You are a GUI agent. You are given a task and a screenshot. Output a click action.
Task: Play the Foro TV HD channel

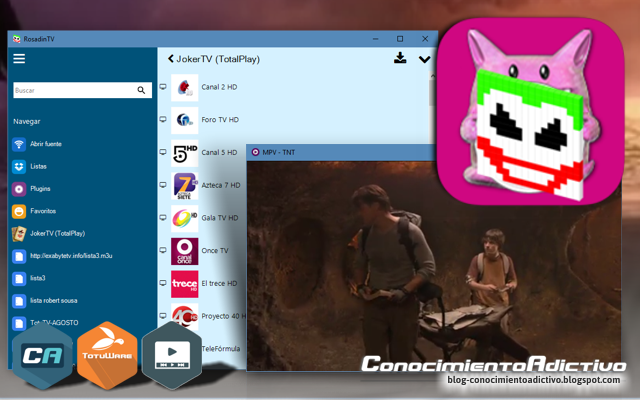click(220, 120)
